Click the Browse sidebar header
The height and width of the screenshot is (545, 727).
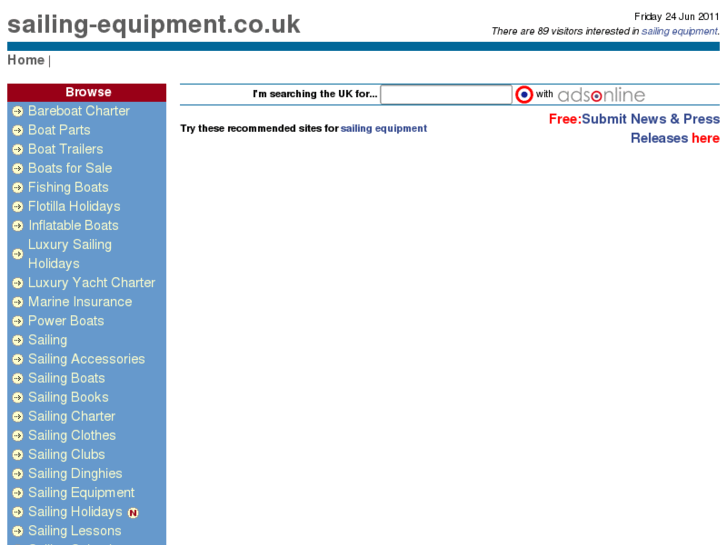tap(87, 92)
